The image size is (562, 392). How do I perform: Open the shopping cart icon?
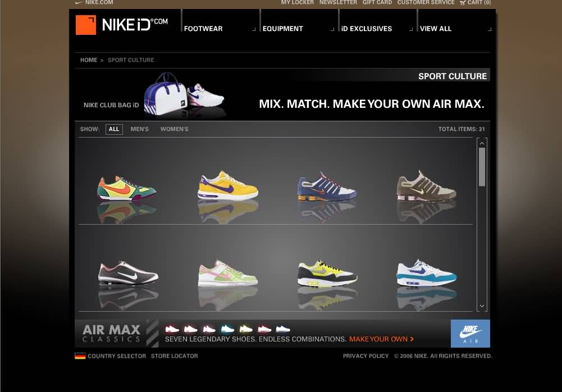pos(463,3)
